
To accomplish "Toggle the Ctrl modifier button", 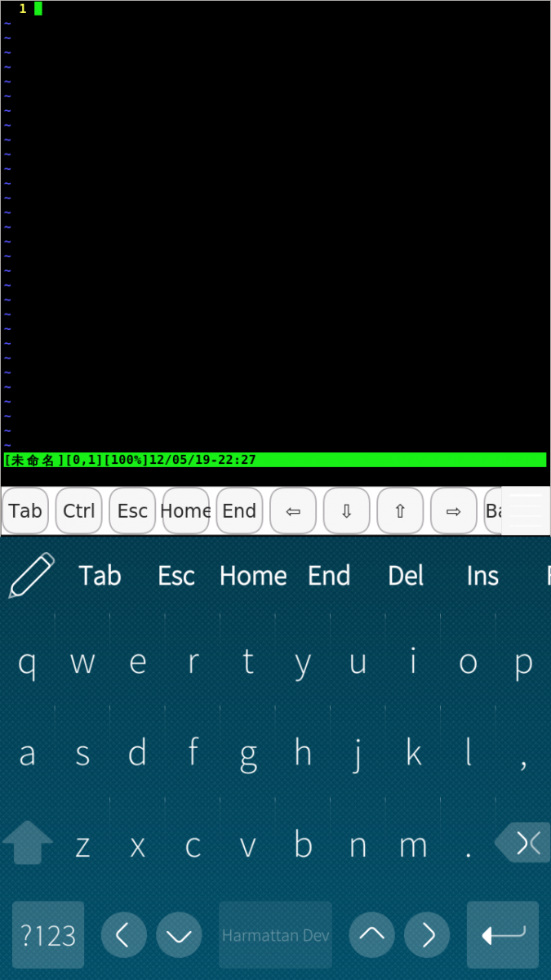I will tap(79, 511).
